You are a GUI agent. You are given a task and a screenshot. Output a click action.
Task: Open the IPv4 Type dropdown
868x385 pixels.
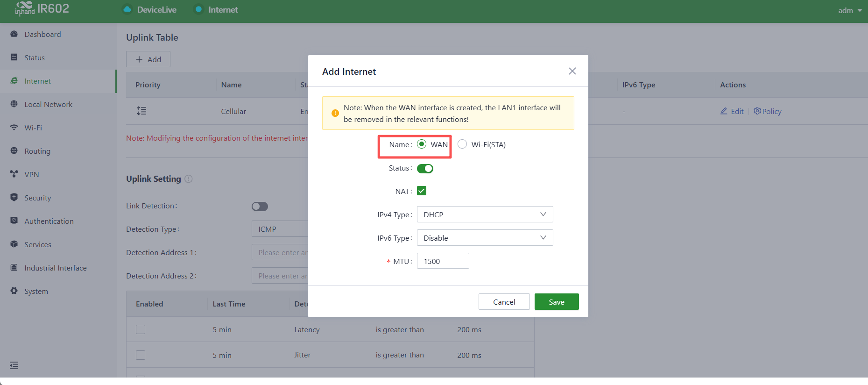pos(485,214)
